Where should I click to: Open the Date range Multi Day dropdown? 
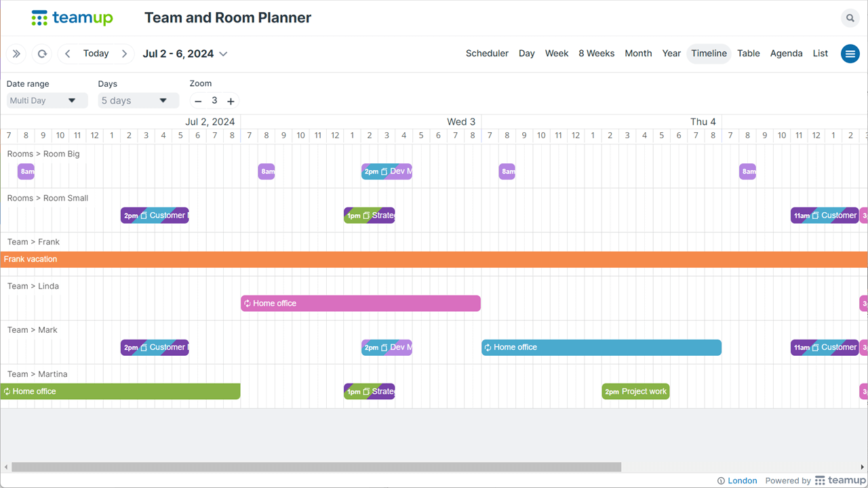tap(47, 100)
